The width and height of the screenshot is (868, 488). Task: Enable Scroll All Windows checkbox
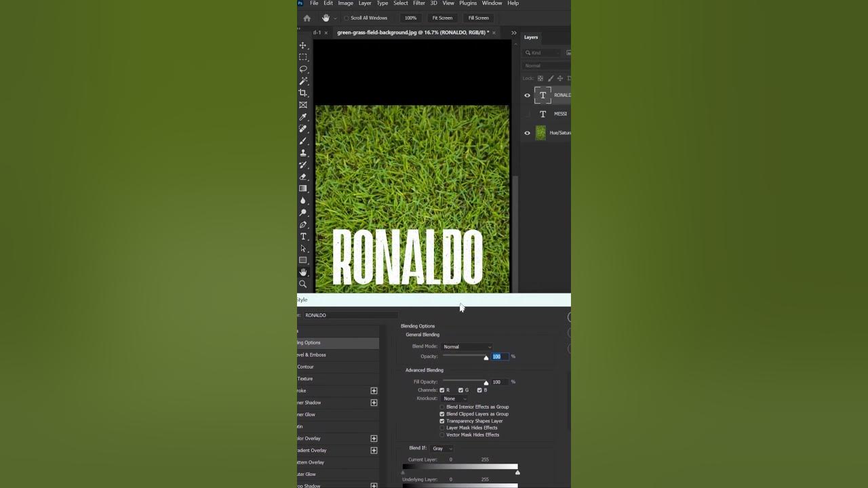pos(346,18)
